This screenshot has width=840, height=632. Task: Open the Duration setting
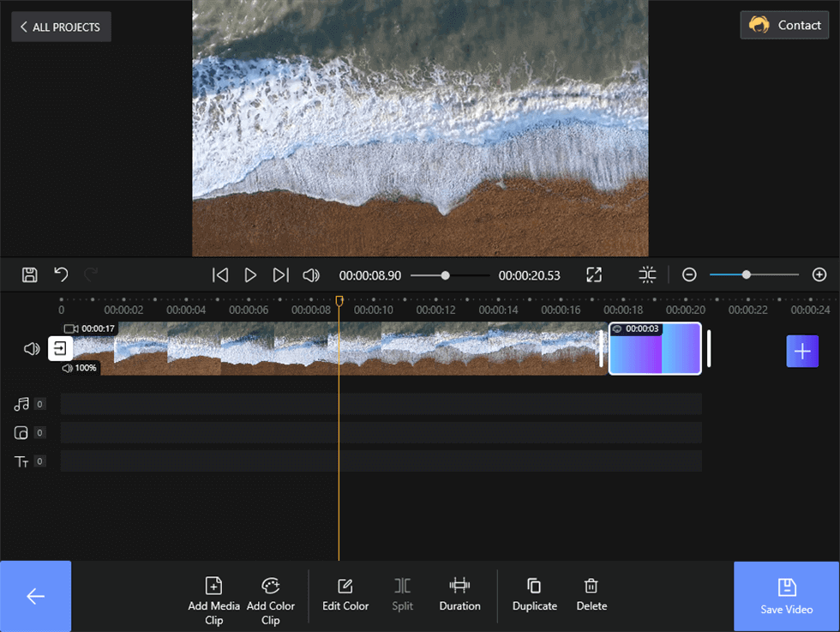pos(459,594)
